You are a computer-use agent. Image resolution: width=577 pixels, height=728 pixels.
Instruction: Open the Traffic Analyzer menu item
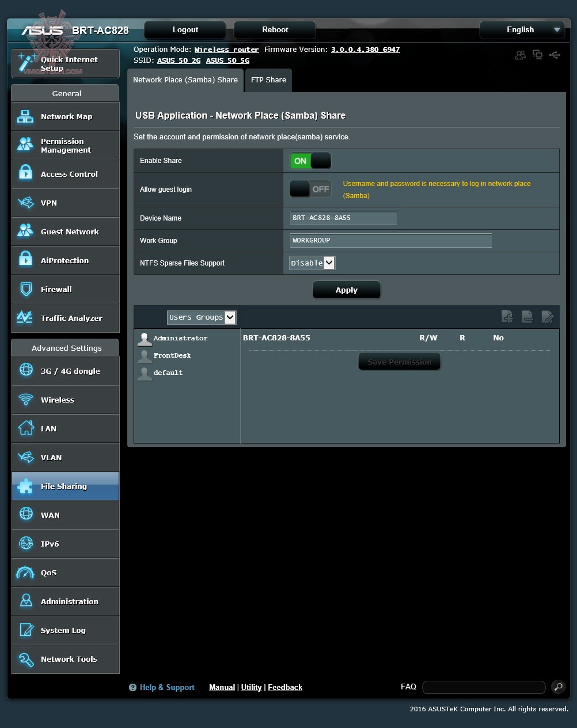pos(65,318)
